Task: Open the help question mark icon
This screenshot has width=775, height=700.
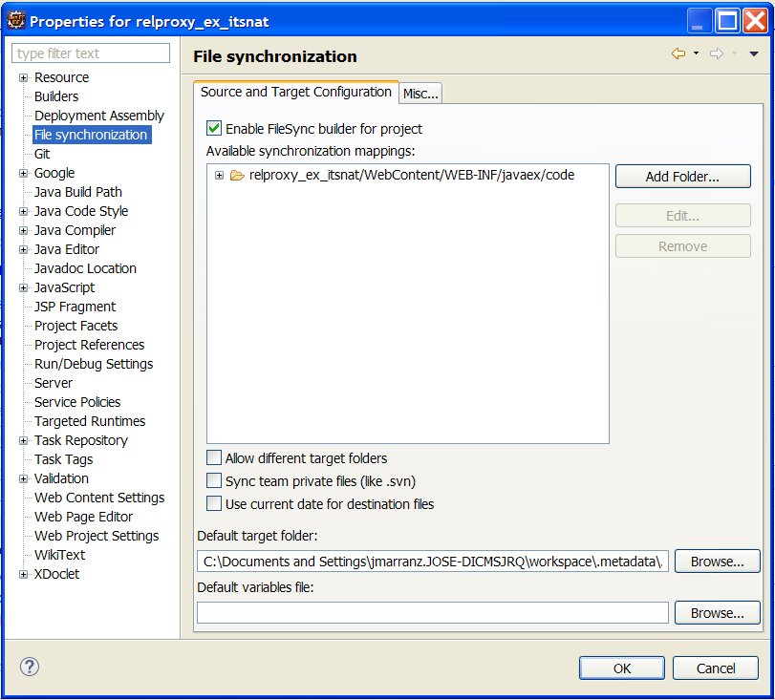Action: pyautogui.click(x=30, y=667)
